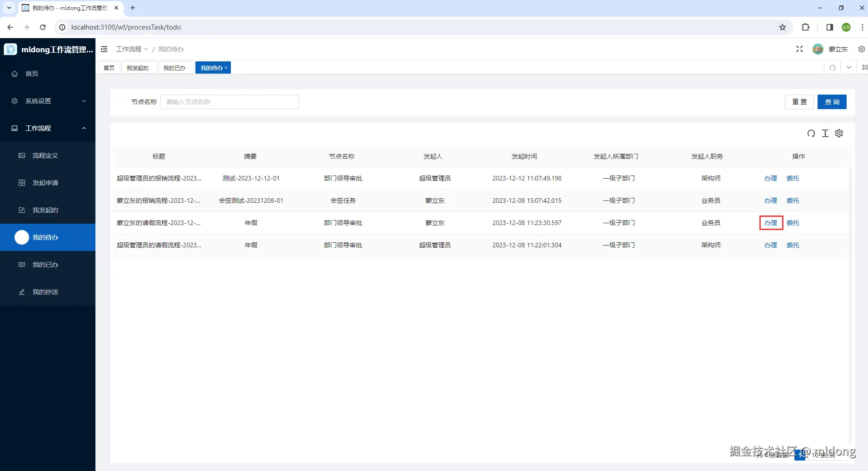868x471 pixels.
Task: Click 办理 for 会签测试-20231208-01 row
Action: pos(770,200)
